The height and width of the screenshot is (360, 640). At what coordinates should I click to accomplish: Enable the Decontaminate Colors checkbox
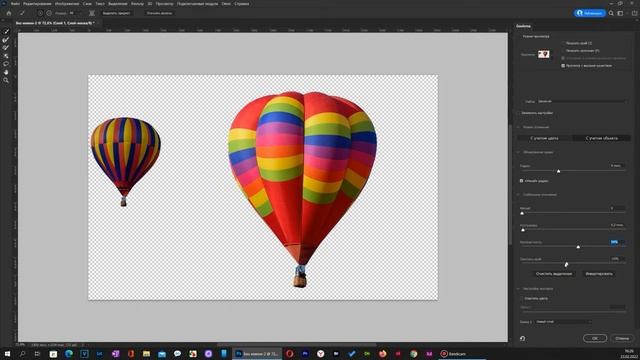[x=521, y=298]
